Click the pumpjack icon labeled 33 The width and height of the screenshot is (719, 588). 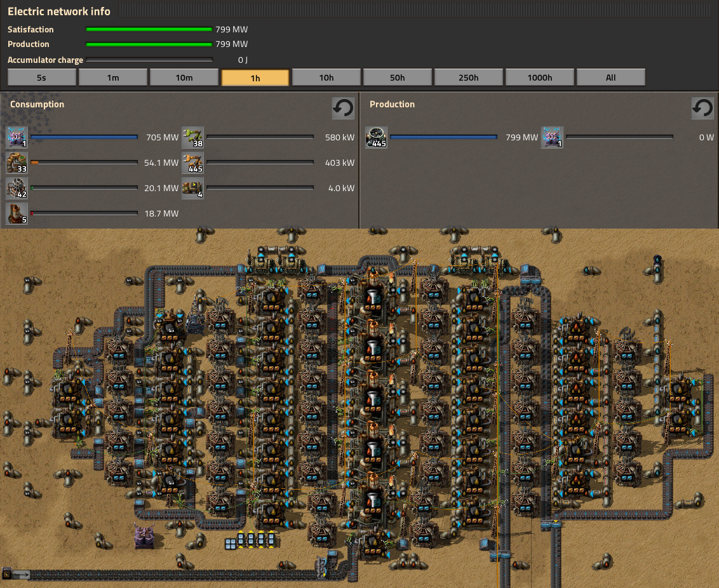click(x=17, y=162)
